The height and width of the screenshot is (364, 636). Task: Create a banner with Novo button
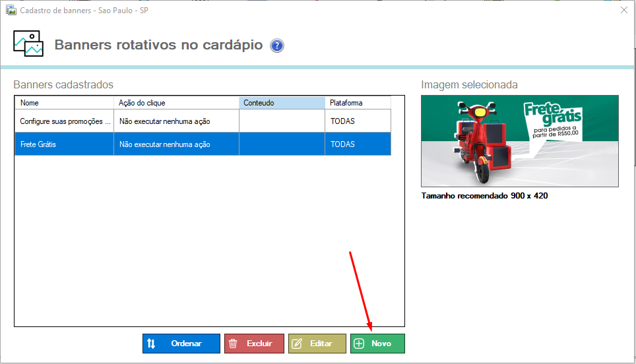[377, 344]
